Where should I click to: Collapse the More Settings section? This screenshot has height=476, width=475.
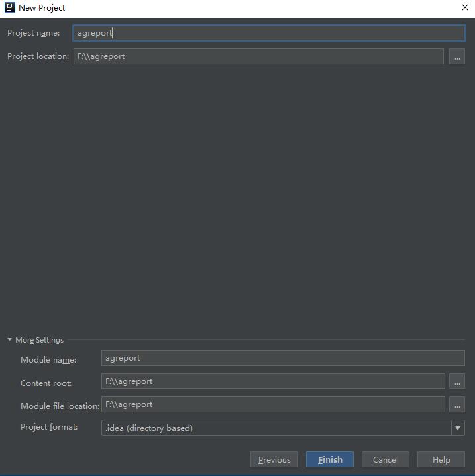10,340
